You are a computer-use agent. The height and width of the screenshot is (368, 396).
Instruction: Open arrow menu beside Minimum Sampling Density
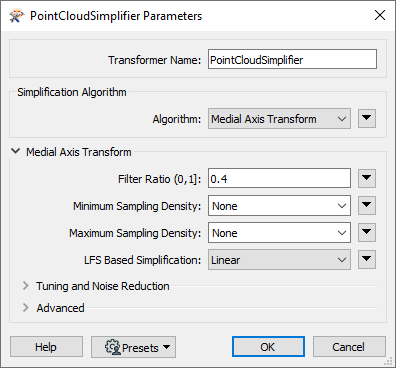(x=367, y=205)
